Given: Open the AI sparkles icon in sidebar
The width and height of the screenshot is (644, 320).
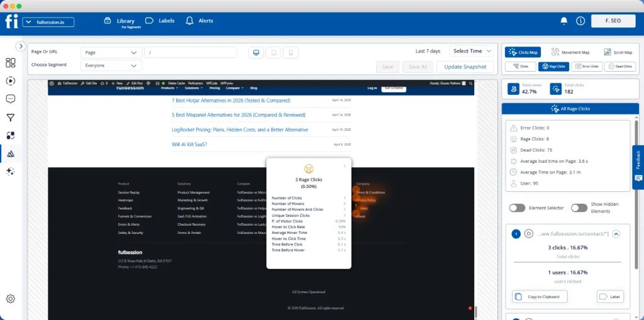Looking at the screenshot, I should (x=11, y=172).
